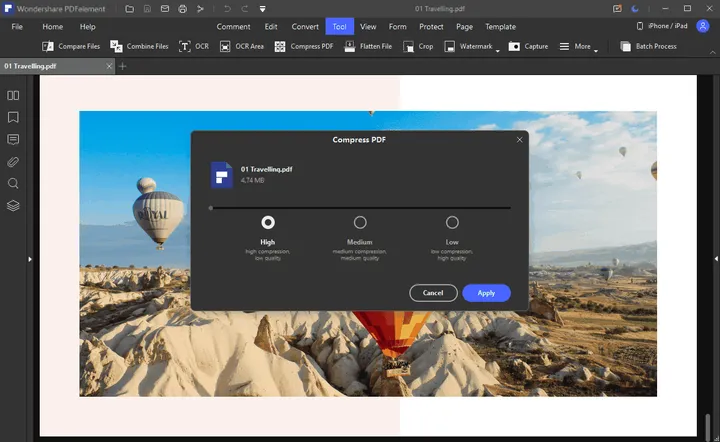Switch to the Protect tab
Viewport: 720px width, 442px height.
tap(431, 26)
